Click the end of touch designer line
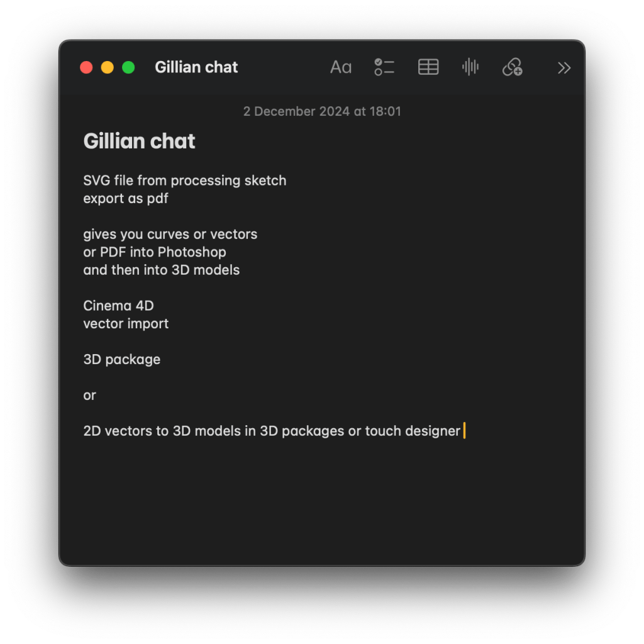This screenshot has height=644, width=644. [460, 431]
